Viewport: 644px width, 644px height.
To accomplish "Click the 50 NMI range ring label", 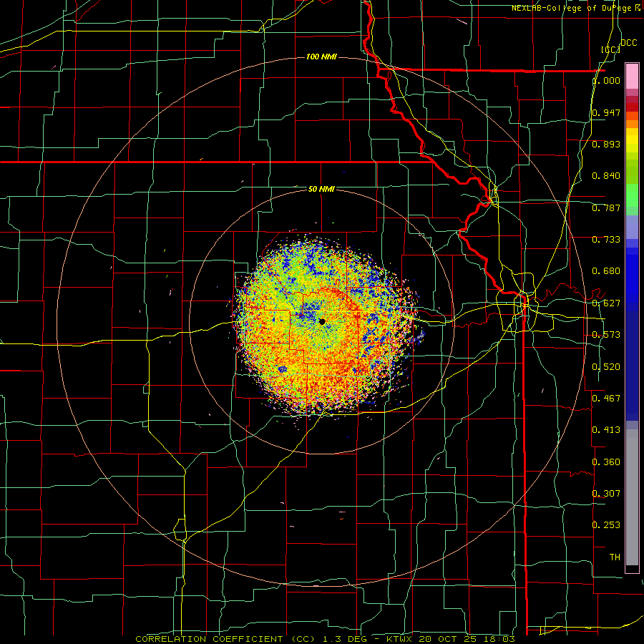I will click(321, 189).
